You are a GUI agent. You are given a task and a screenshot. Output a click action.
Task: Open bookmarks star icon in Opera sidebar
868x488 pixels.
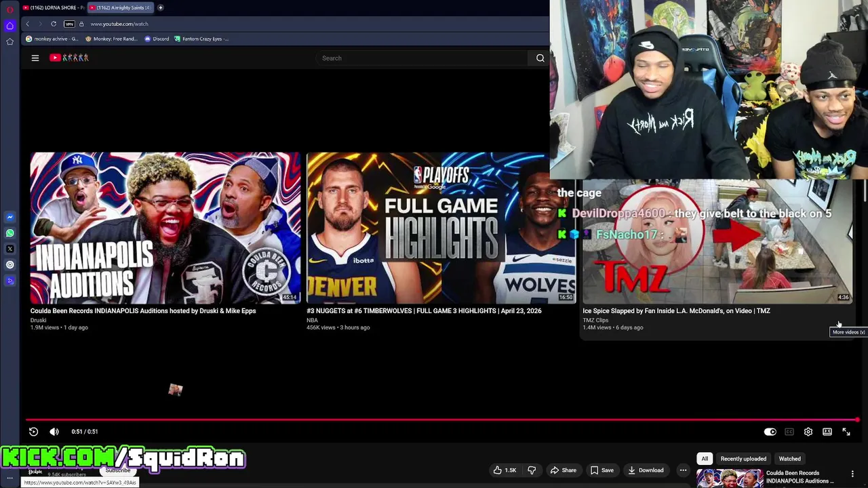click(9, 41)
